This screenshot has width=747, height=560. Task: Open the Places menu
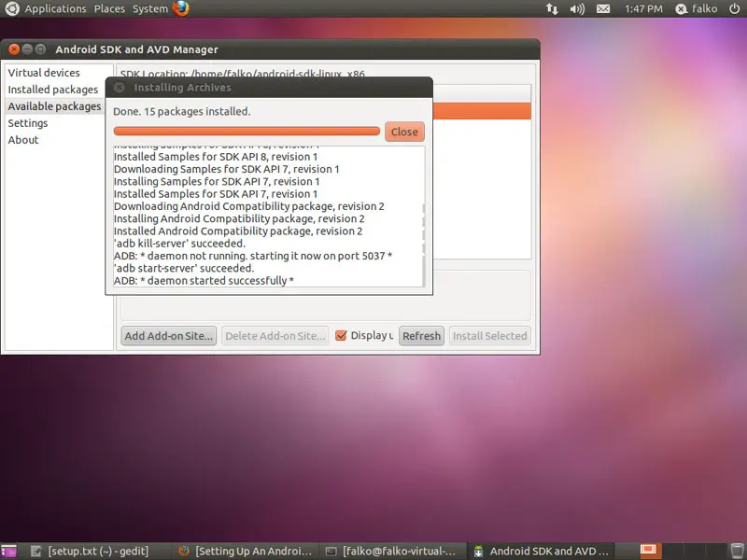(x=109, y=8)
